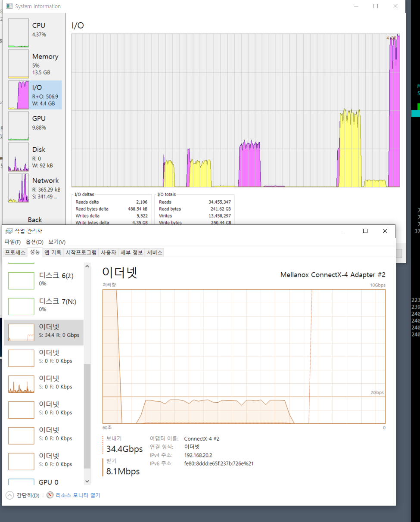
Task: Click the Back button in System Information
Action: tap(35, 220)
